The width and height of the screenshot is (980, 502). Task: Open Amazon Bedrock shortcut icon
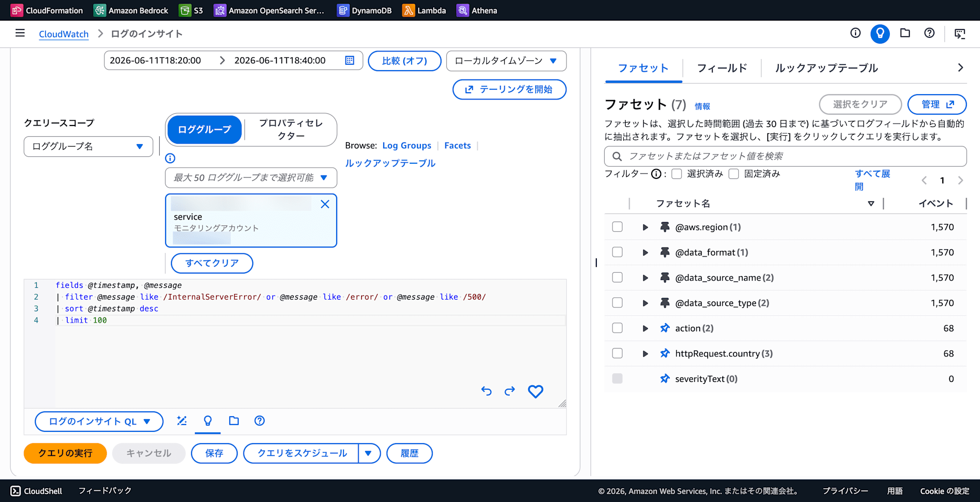[100, 10]
